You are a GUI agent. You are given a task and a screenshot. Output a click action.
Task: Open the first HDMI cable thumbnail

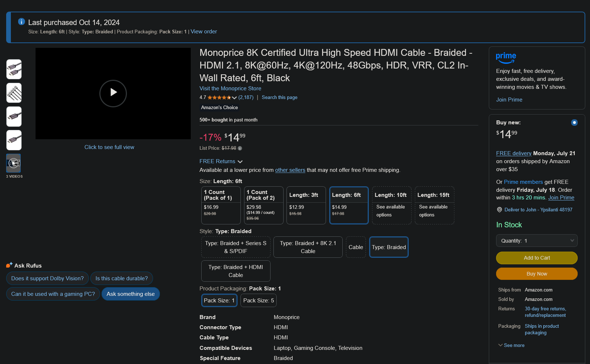click(x=14, y=69)
